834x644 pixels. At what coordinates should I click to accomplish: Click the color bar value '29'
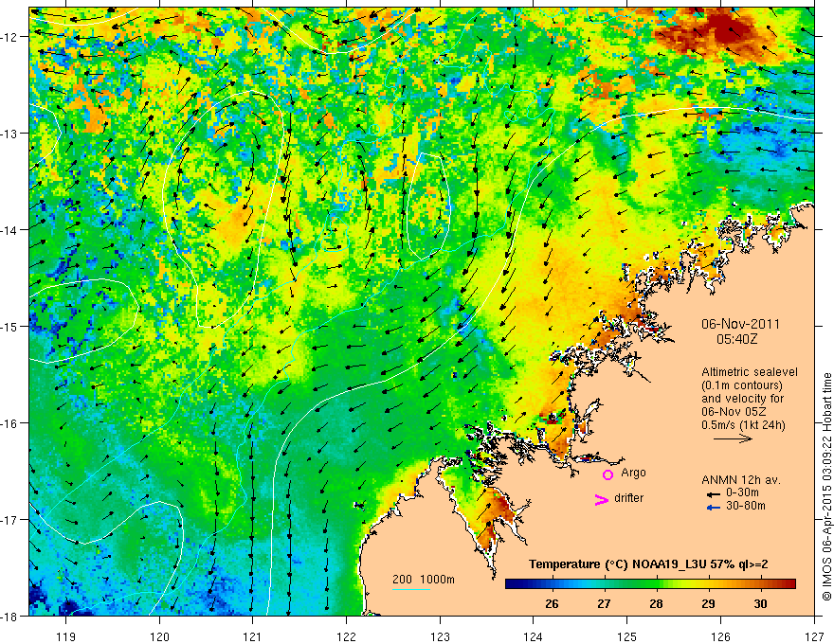click(x=709, y=603)
